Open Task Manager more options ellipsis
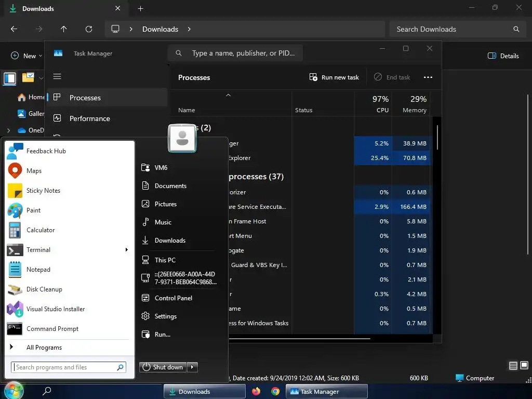 click(x=428, y=77)
